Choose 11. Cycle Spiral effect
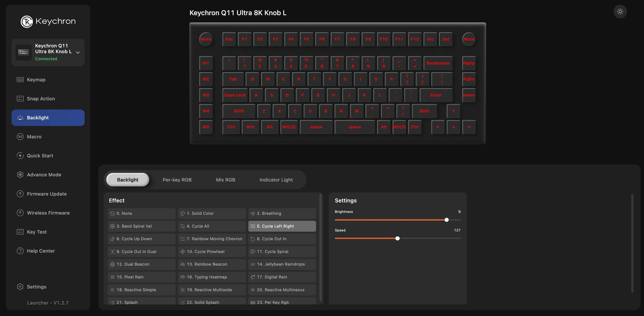The image size is (644, 316). tap(282, 252)
